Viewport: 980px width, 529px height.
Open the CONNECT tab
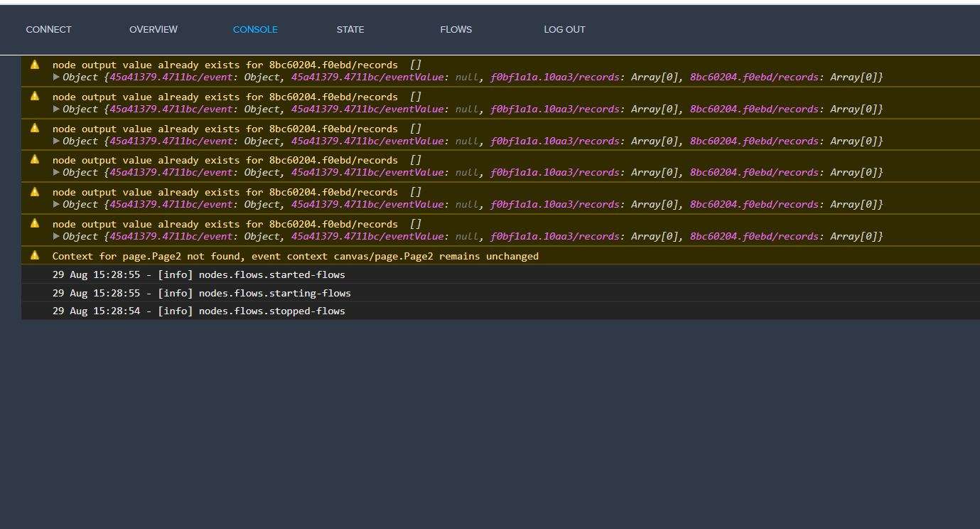tap(48, 30)
